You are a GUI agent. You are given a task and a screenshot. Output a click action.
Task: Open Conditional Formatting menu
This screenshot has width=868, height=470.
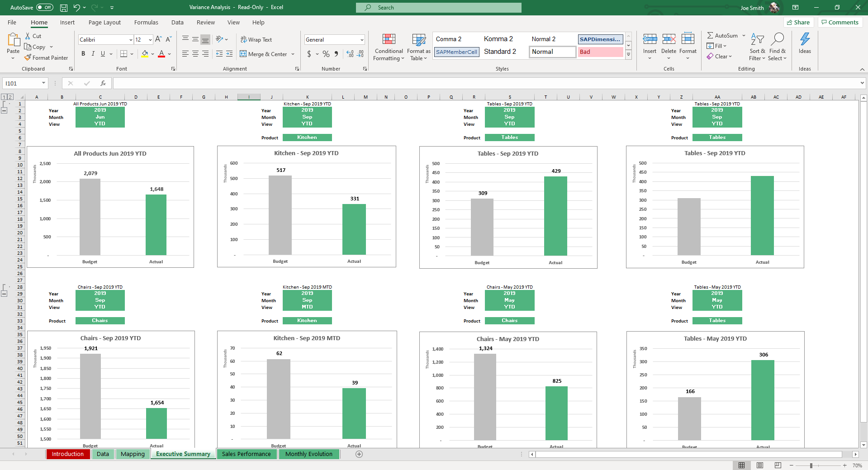point(389,47)
